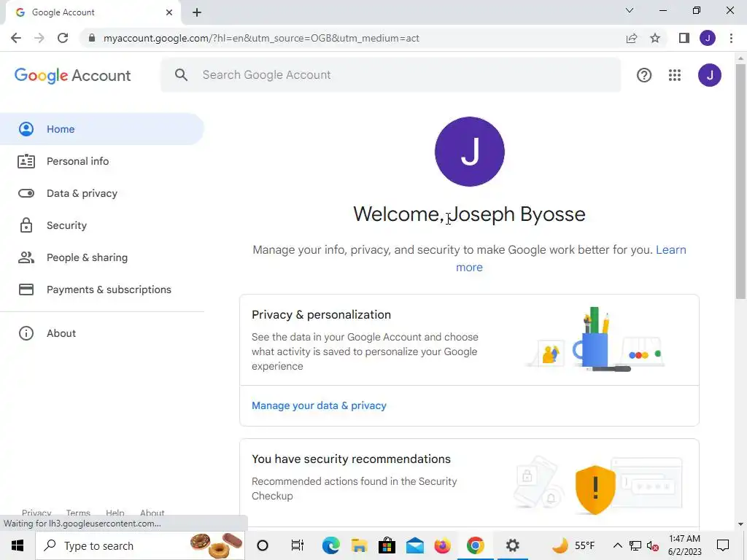Open Task View in the taskbar

coord(298,545)
